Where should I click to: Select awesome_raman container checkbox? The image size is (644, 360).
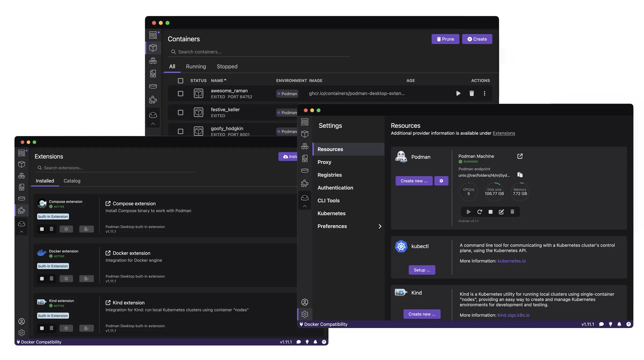click(x=181, y=93)
